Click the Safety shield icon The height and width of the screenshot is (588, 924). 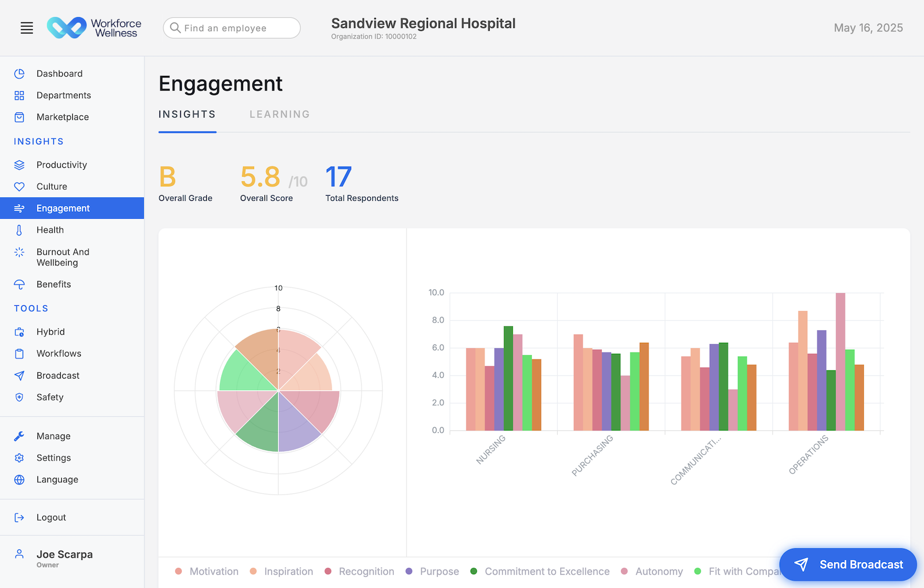click(19, 397)
